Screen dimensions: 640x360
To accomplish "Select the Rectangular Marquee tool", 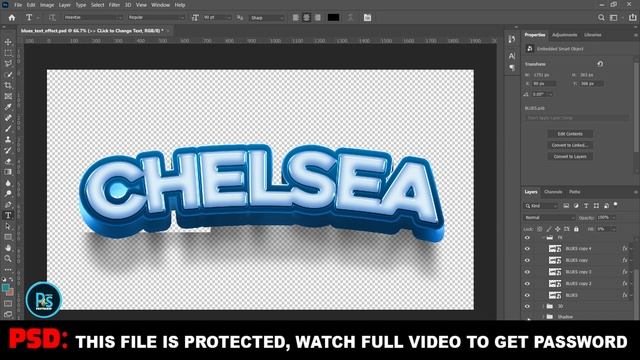I will (8, 53).
